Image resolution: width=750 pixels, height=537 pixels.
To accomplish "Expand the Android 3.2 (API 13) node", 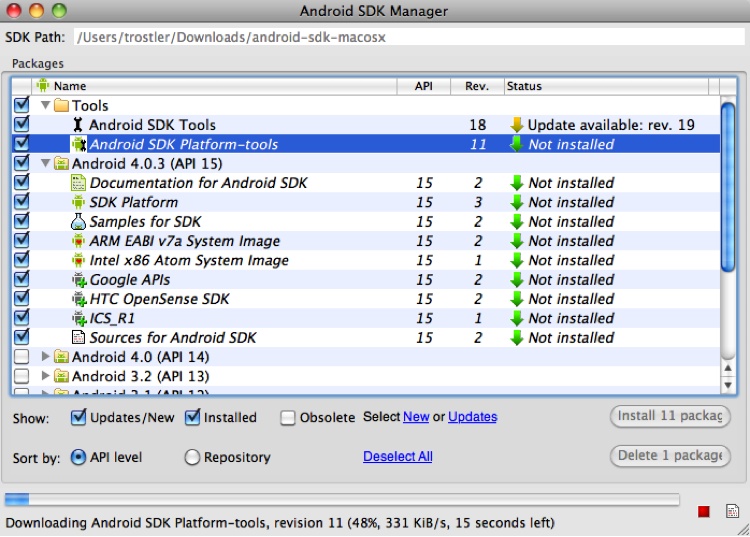I will [45, 376].
